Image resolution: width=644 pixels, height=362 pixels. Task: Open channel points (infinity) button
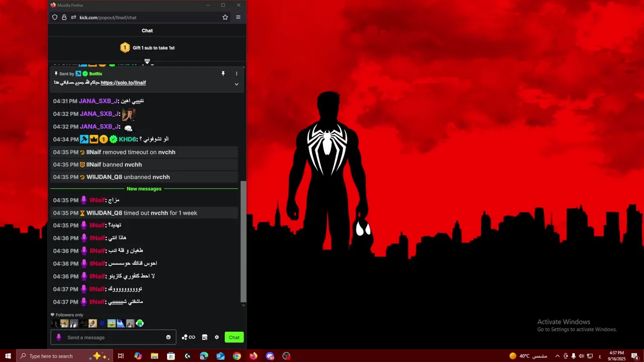(x=188, y=337)
